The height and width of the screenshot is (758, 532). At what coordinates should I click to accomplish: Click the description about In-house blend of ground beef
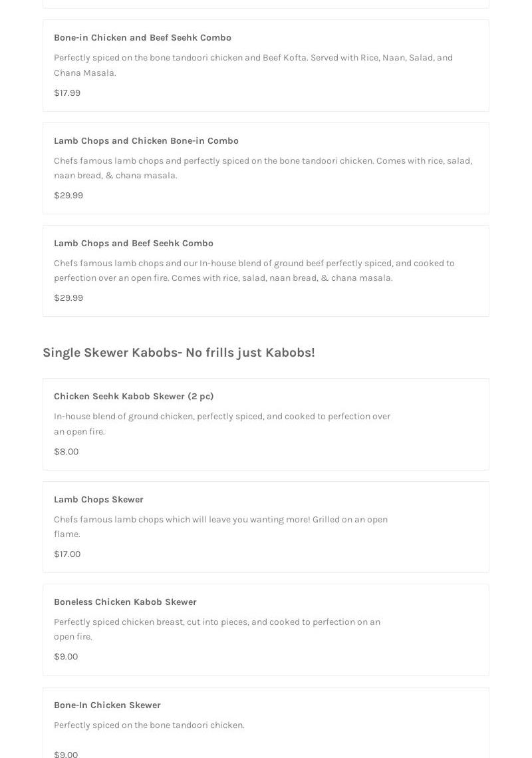[254, 270]
